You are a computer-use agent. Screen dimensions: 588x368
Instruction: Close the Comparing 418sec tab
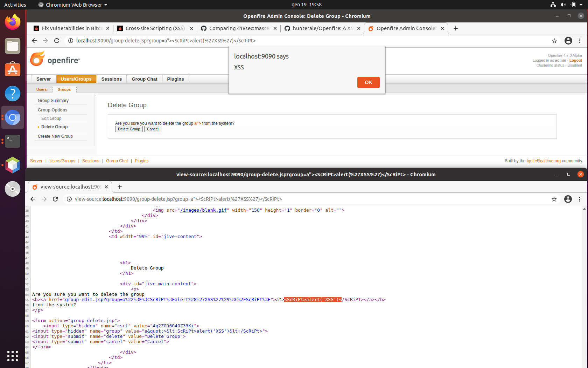click(x=275, y=28)
